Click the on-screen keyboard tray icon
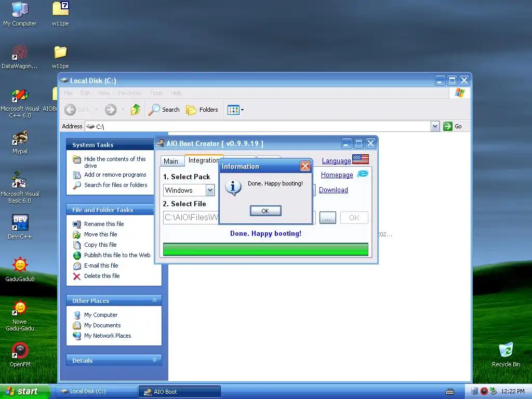The image size is (532, 399). (x=450, y=392)
